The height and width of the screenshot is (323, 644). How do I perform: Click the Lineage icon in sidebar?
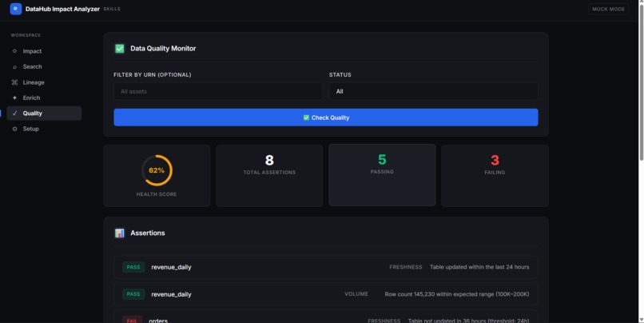(15, 82)
